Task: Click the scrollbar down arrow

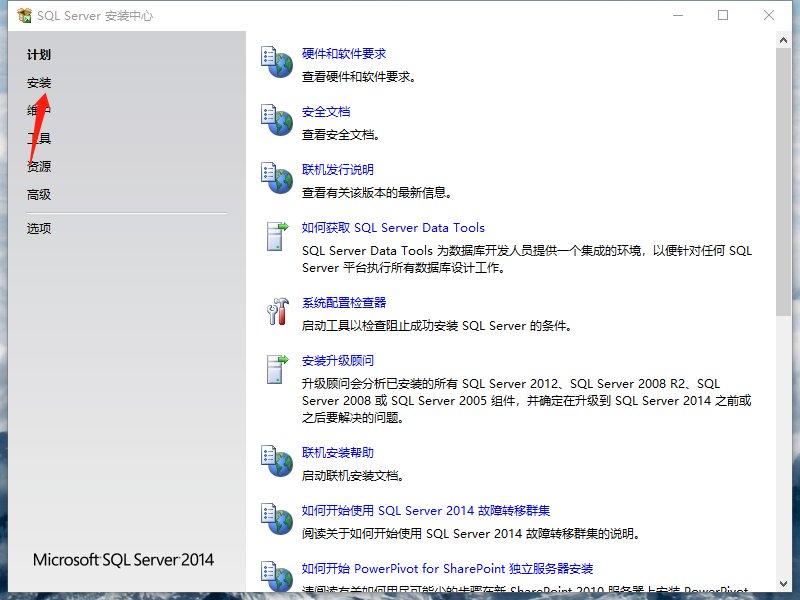Action: coord(783,584)
